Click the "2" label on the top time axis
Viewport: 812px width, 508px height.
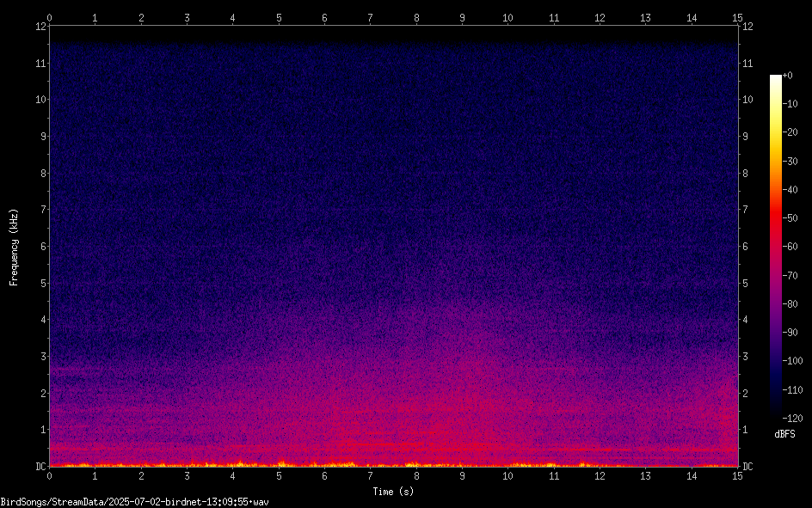coord(141,17)
